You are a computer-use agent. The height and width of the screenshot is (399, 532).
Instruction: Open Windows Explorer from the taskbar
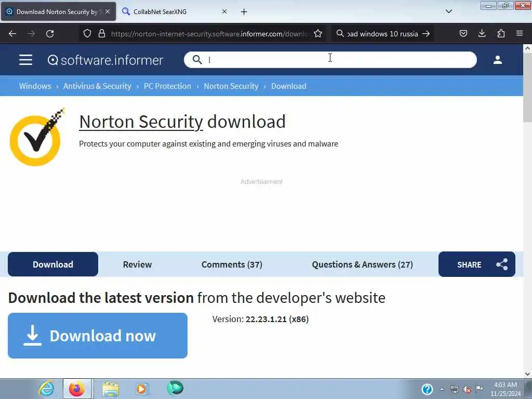coord(111,389)
